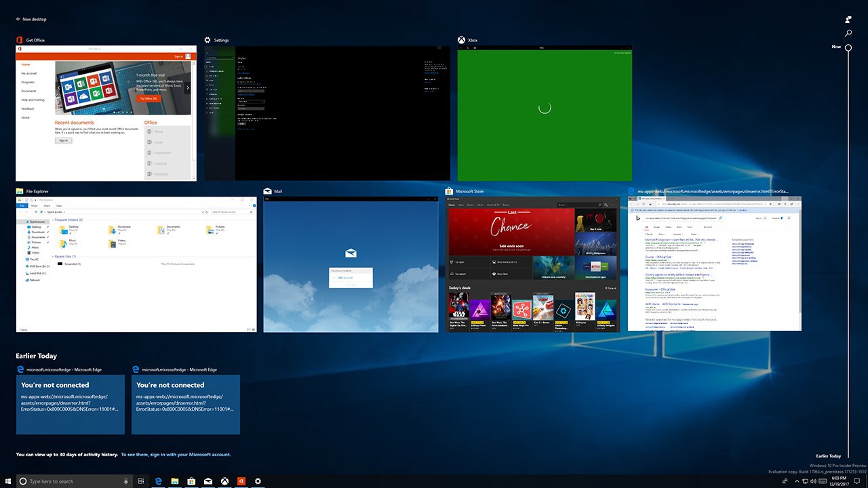Switch to the Microsoft Store window thumbnail

pos(533,264)
